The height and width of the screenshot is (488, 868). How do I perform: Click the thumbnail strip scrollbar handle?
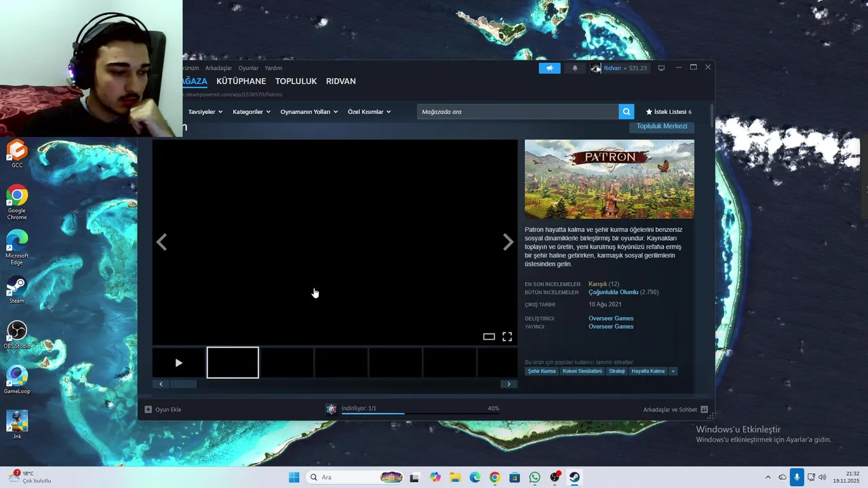pyautogui.click(x=183, y=384)
